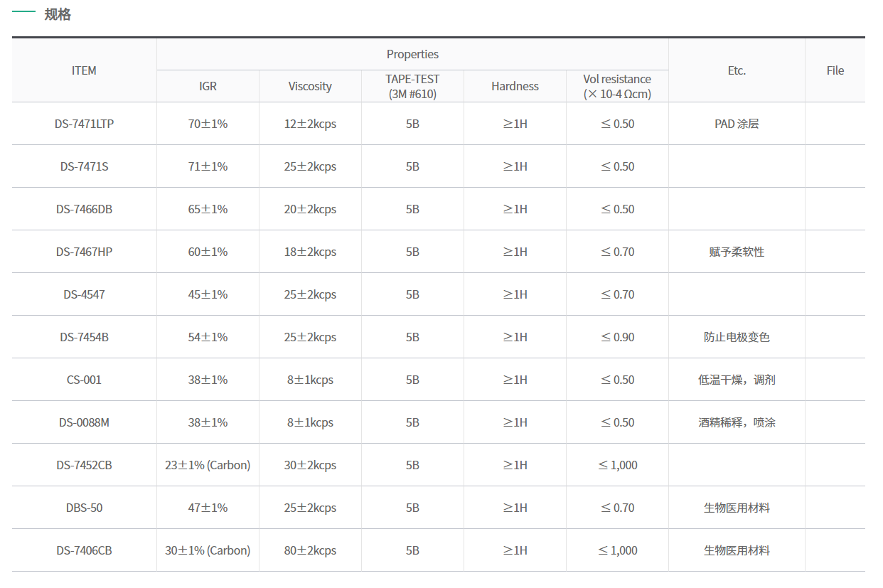Click the PAD 涂层 note cell
Viewport: 883px width, 588px height.
point(737,124)
